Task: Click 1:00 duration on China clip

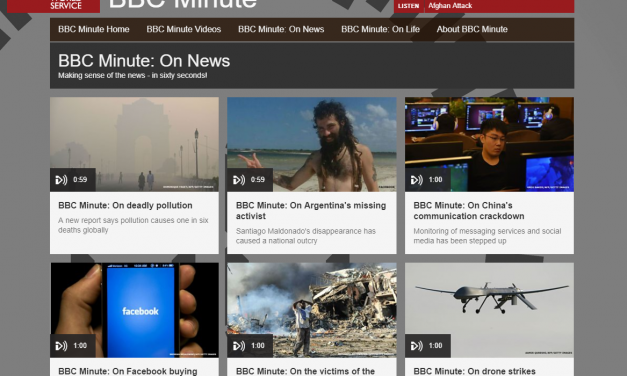Action: pyautogui.click(x=435, y=180)
